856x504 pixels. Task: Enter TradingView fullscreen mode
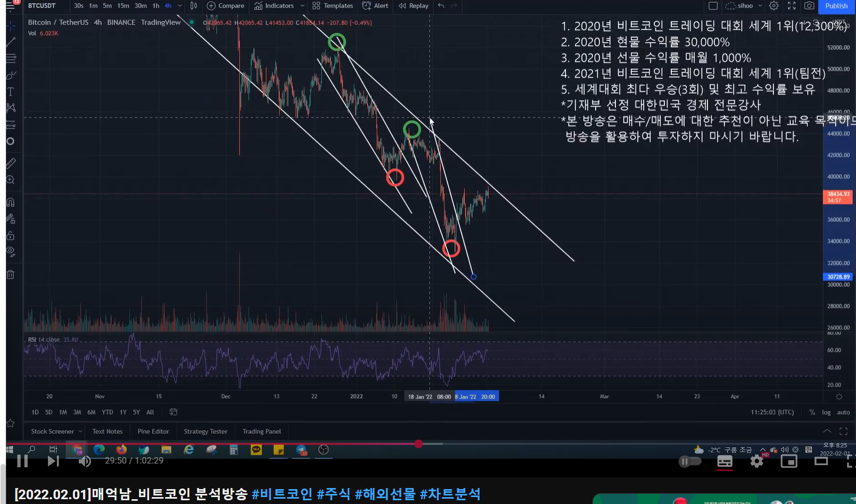click(792, 6)
